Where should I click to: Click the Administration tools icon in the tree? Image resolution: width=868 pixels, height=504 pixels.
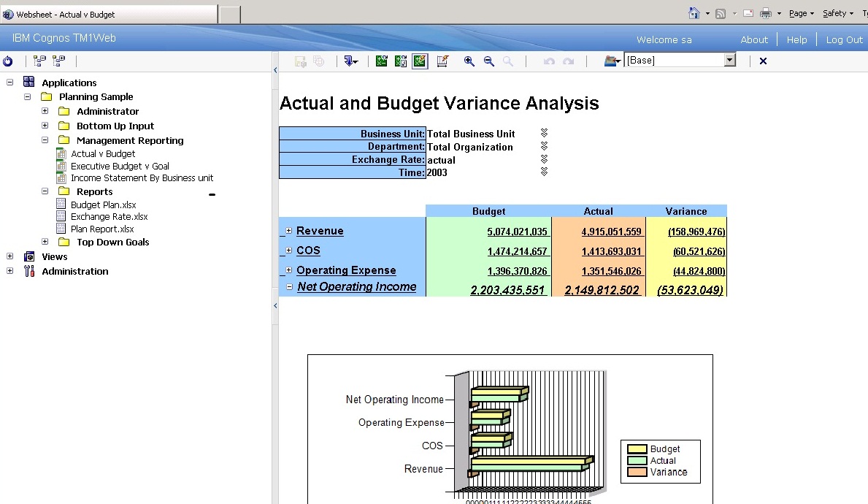click(x=29, y=271)
